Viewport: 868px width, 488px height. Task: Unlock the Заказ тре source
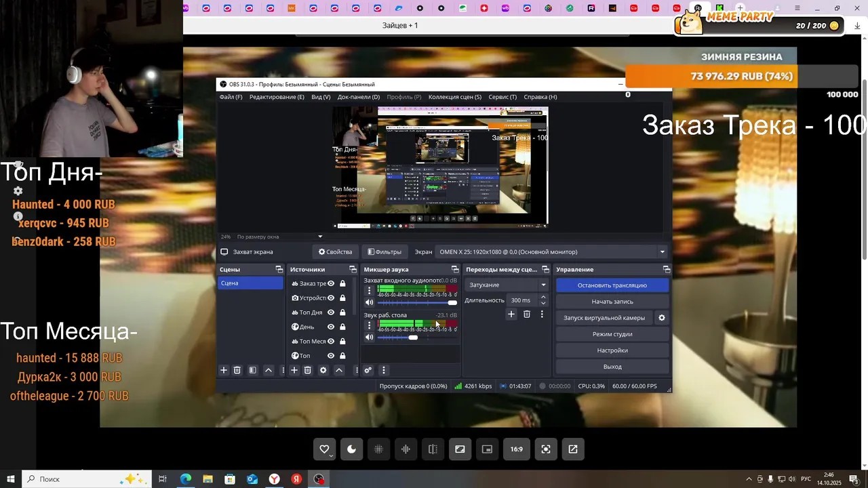(342, 283)
